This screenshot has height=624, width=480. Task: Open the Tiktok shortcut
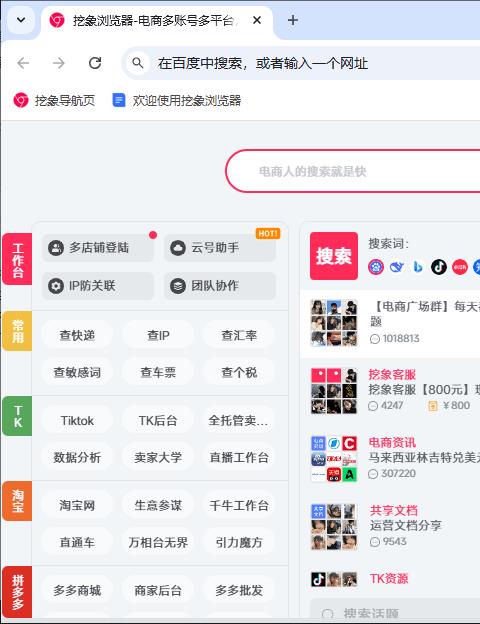point(77,420)
